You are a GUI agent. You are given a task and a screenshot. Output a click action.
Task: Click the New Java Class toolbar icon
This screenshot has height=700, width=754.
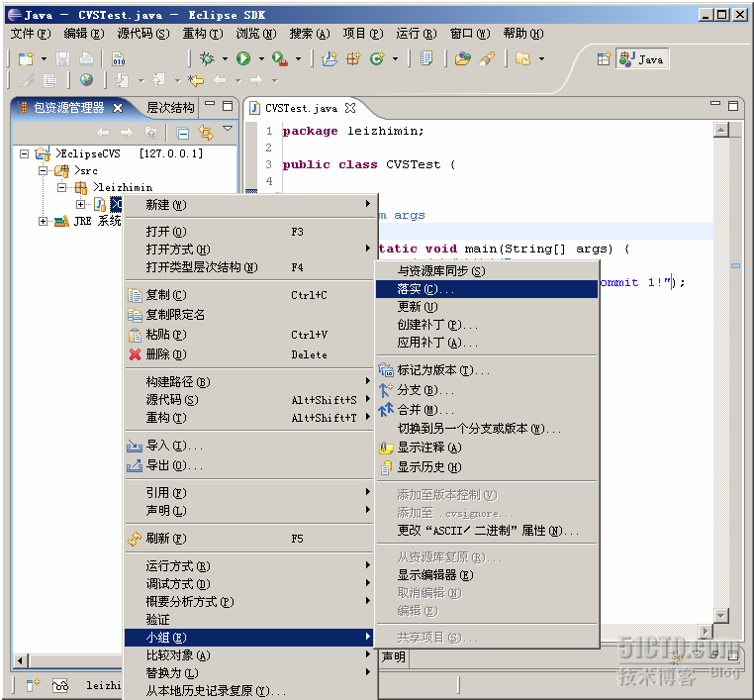[x=377, y=59]
